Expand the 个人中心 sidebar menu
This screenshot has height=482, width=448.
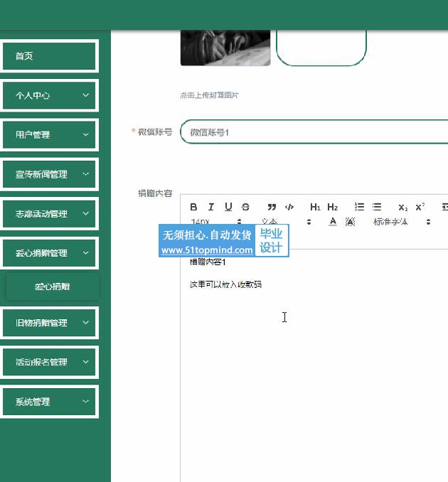coord(49,95)
